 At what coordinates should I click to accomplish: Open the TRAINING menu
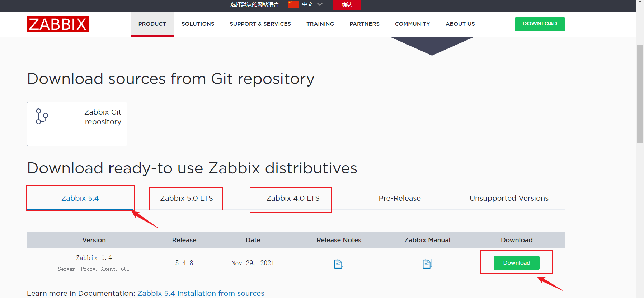[320, 24]
